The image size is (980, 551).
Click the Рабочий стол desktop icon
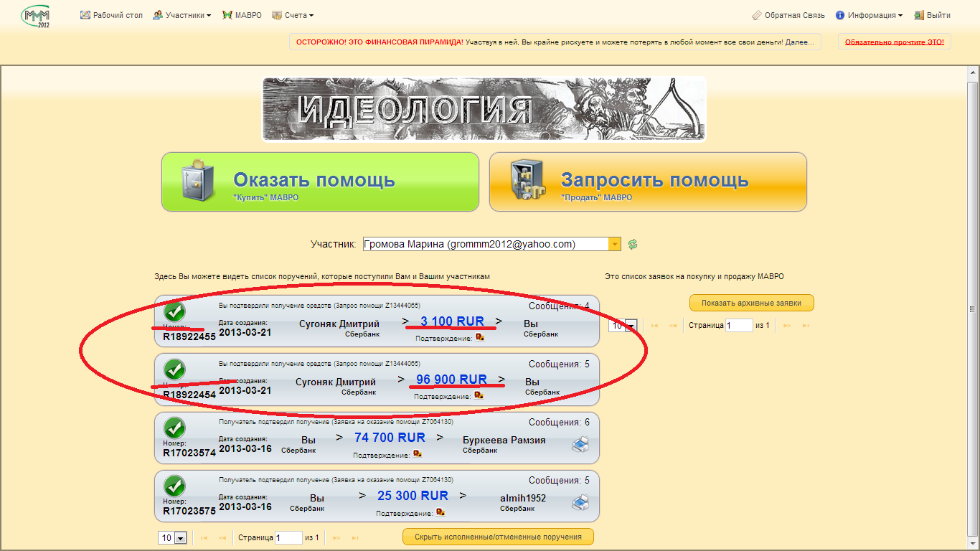(85, 15)
